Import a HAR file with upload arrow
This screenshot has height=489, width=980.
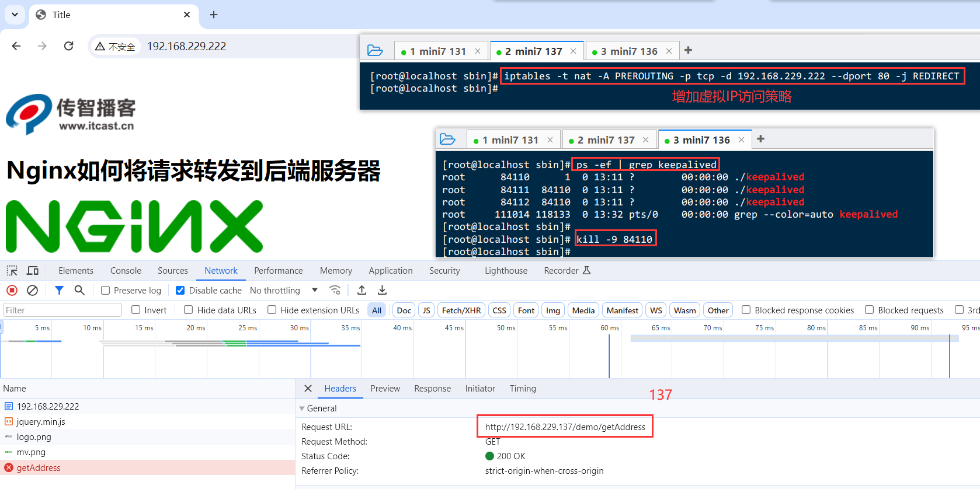[362, 290]
